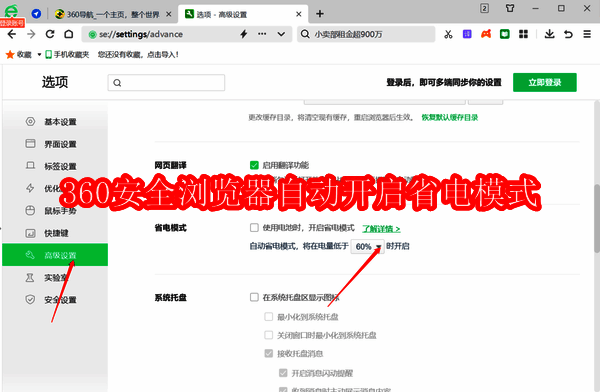Toggle 关闭窗口时最小化到系统托盘 checkbox

[x=269, y=335]
